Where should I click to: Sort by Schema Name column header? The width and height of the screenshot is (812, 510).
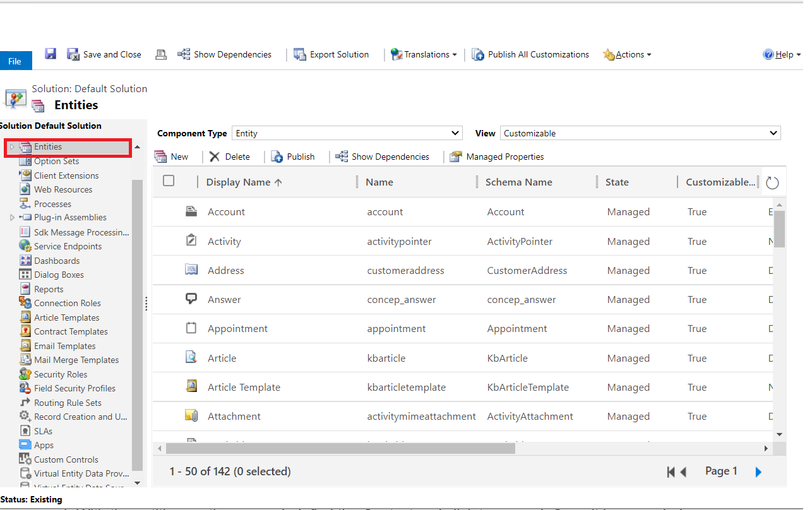518,182
